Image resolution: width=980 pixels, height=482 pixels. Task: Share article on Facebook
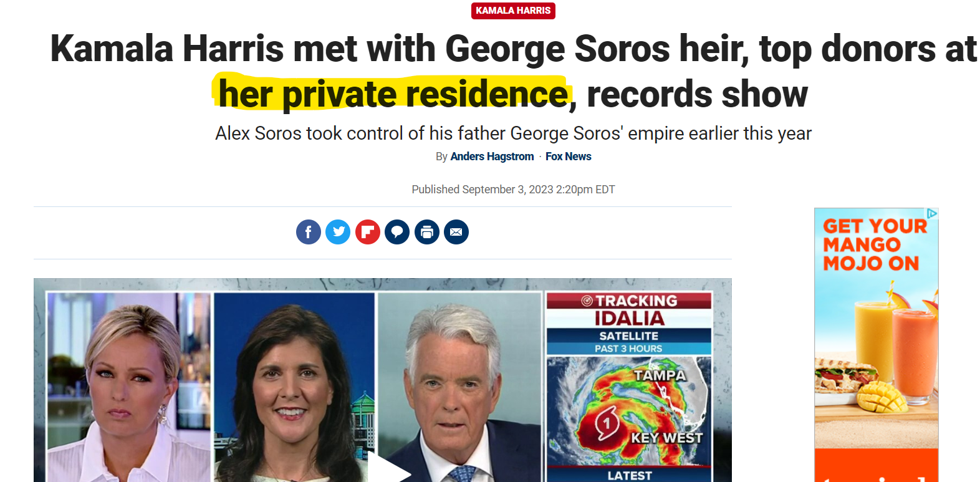click(x=308, y=232)
